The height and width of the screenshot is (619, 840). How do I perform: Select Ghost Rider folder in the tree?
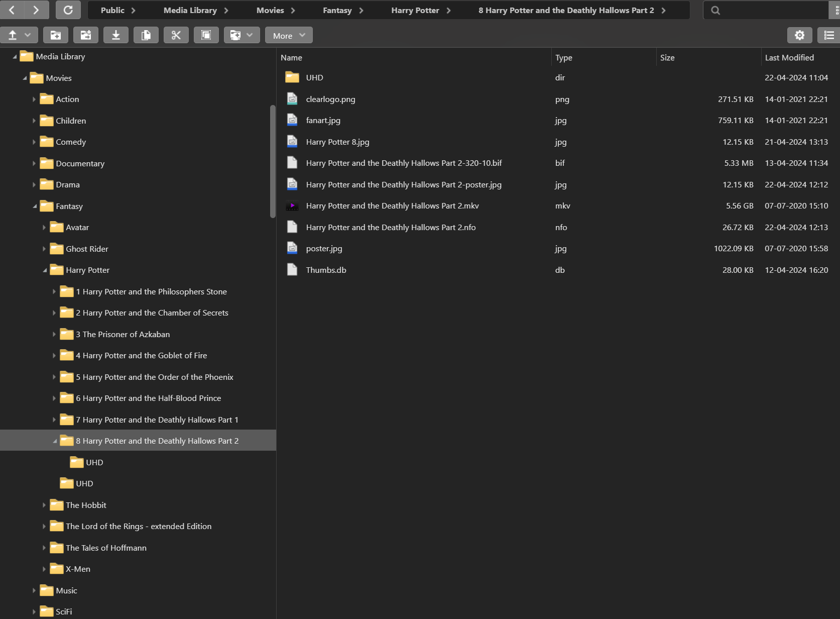[x=87, y=249]
